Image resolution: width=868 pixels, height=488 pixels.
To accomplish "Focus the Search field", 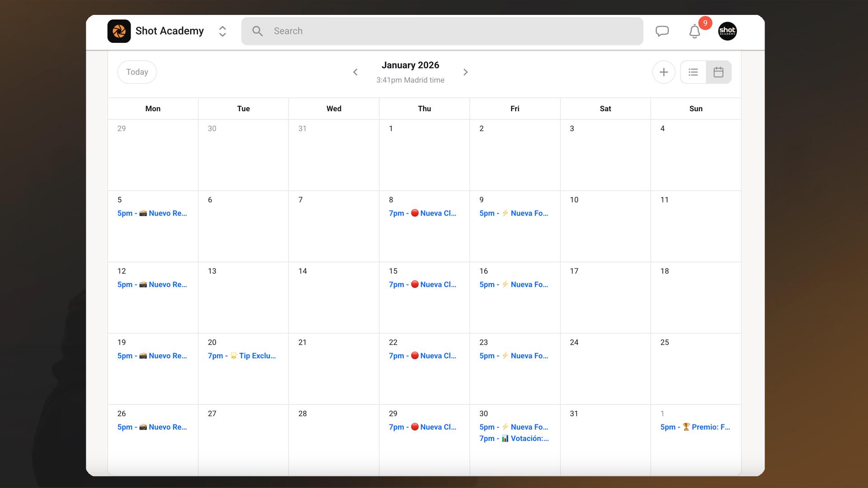I will 442,31.
